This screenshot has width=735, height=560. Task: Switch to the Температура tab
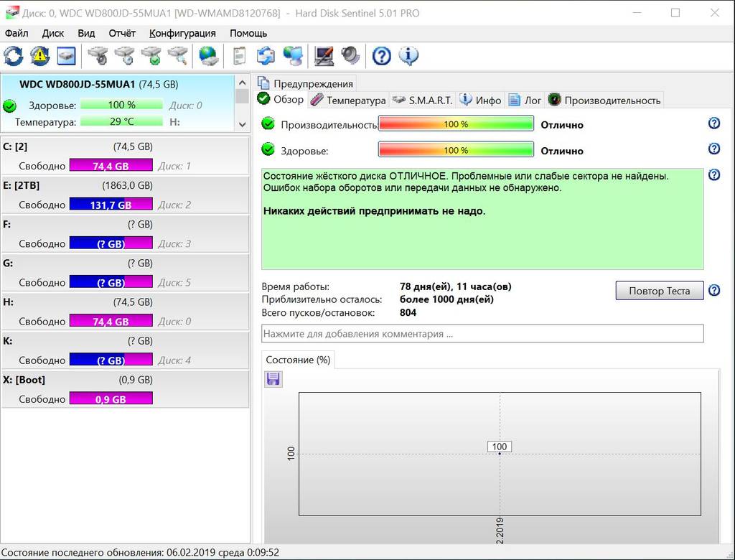[x=348, y=101]
